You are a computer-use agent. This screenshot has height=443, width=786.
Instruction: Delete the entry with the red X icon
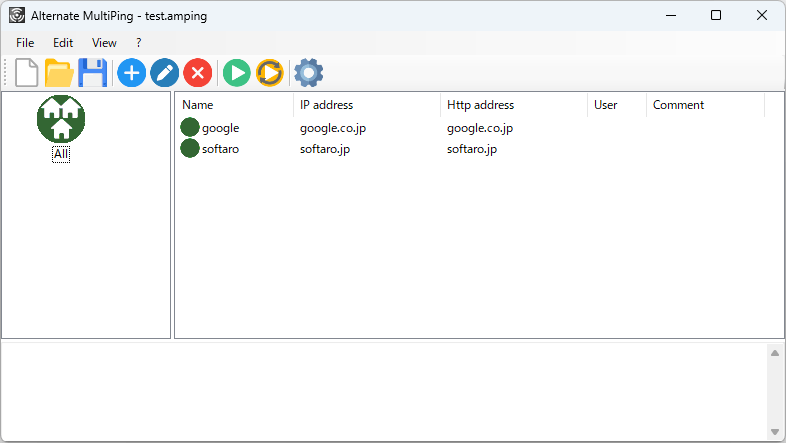coord(198,72)
